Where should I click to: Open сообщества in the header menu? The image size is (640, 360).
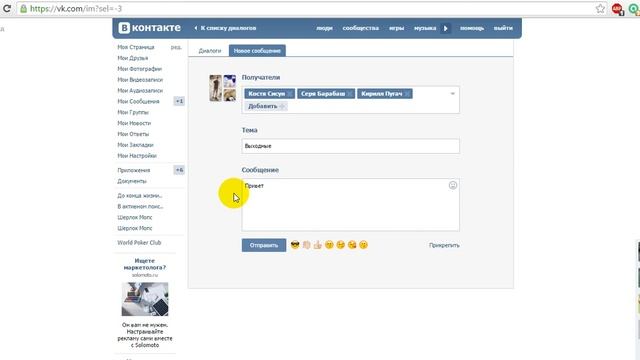pyautogui.click(x=360, y=28)
